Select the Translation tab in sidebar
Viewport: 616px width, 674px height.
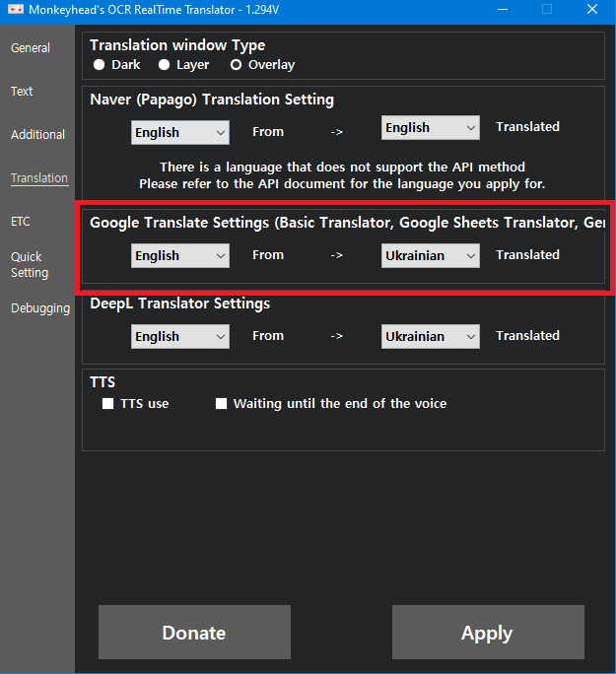[x=39, y=178]
